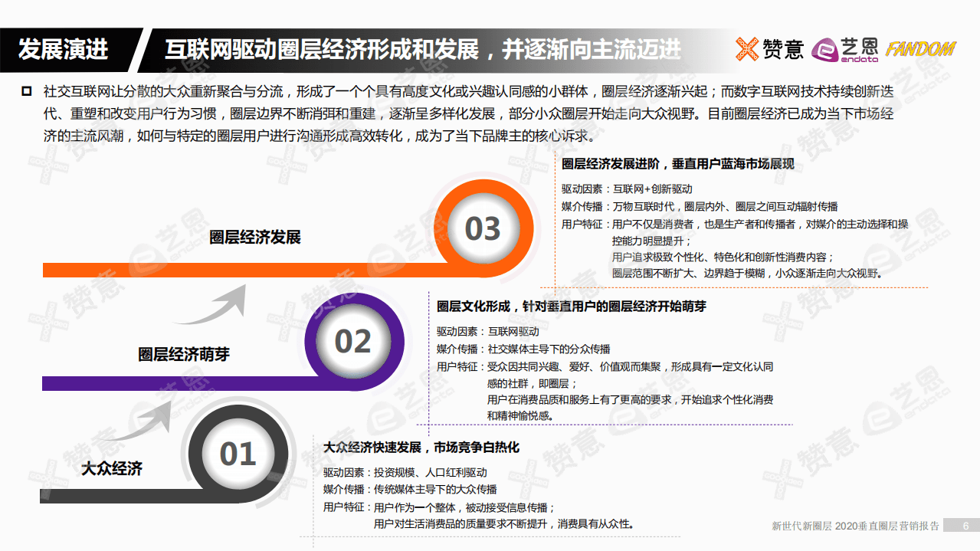The width and height of the screenshot is (980, 551).
Task: Click the orange horizontal timeline bar
Action: tap(230, 268)
